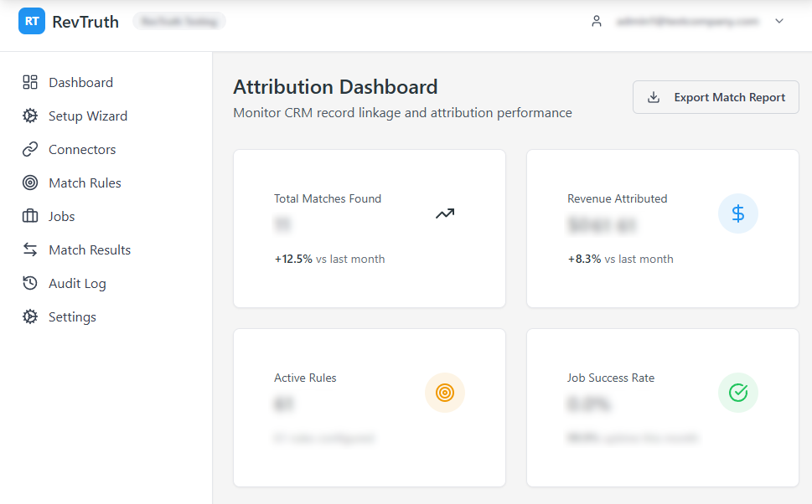Click the dollar sign Revenue Attributed icon
The height and width of the screenshot is (504, 812).
(x=737, y=213)
